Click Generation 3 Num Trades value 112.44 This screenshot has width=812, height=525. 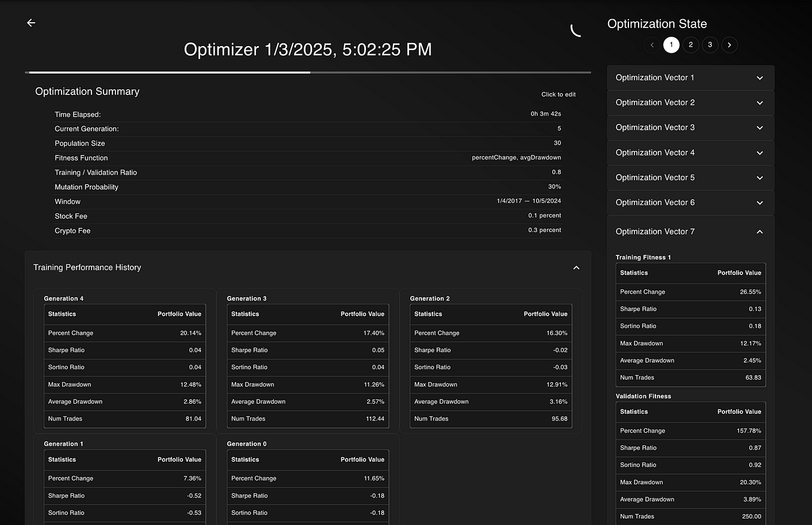(x=375, y=419)
